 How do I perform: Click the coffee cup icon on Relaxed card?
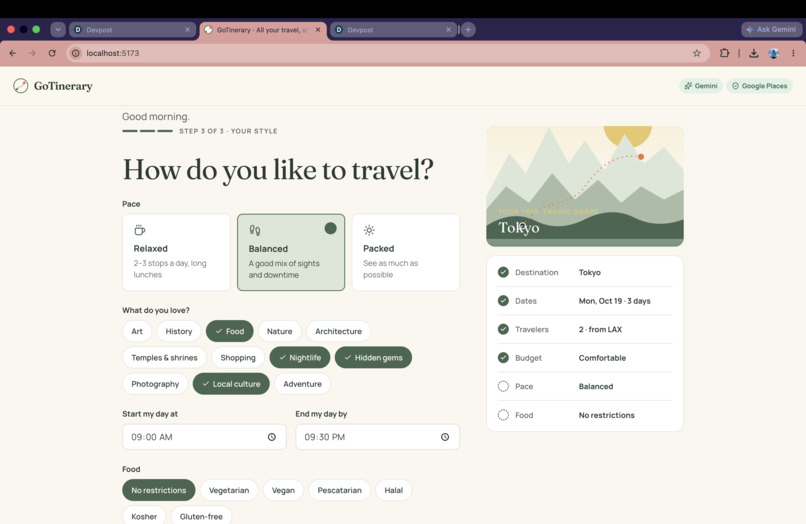point(139,230)
